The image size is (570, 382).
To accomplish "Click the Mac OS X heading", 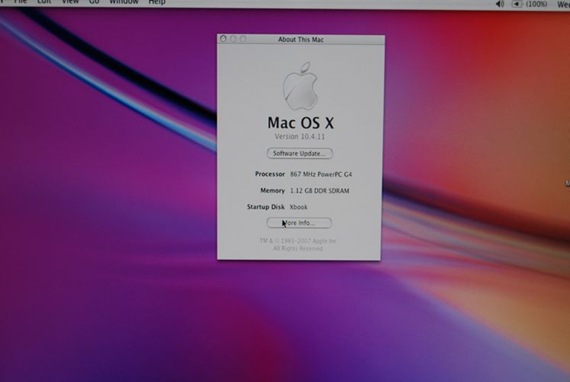I will click(300, 123).
